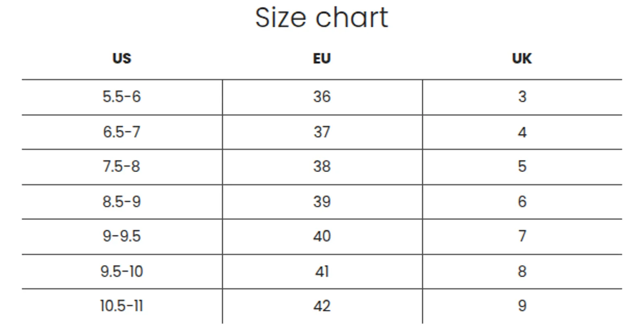Select the US 8.5-9 cell

[122, 202]
